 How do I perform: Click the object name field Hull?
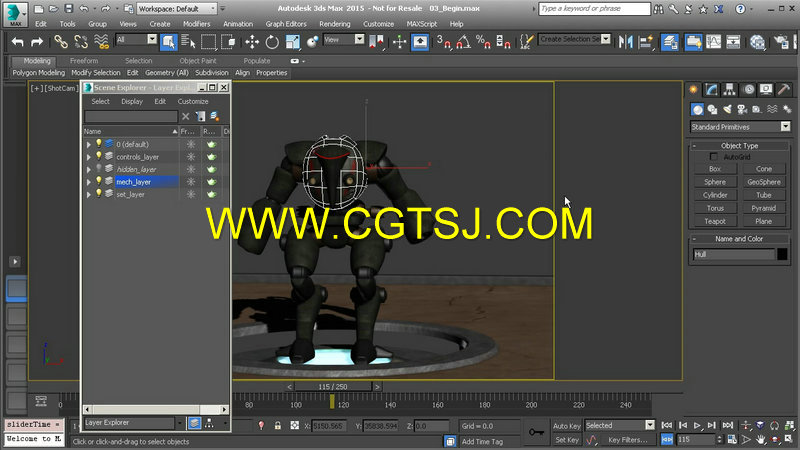734,254
